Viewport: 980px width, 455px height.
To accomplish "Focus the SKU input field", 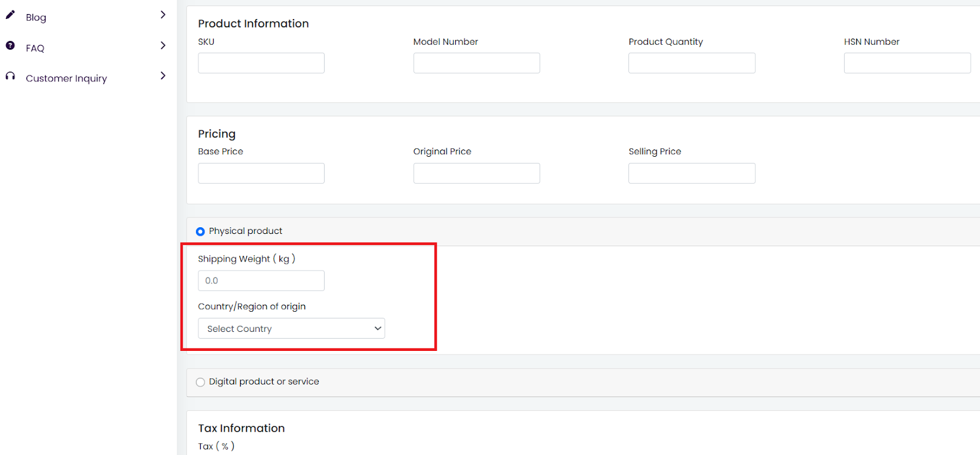I will 261,63.
